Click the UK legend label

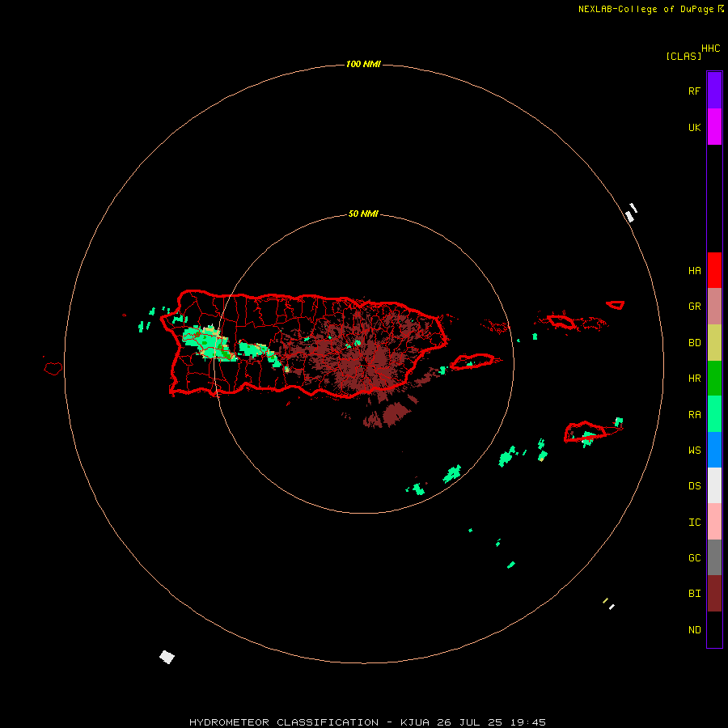[694, 128]
